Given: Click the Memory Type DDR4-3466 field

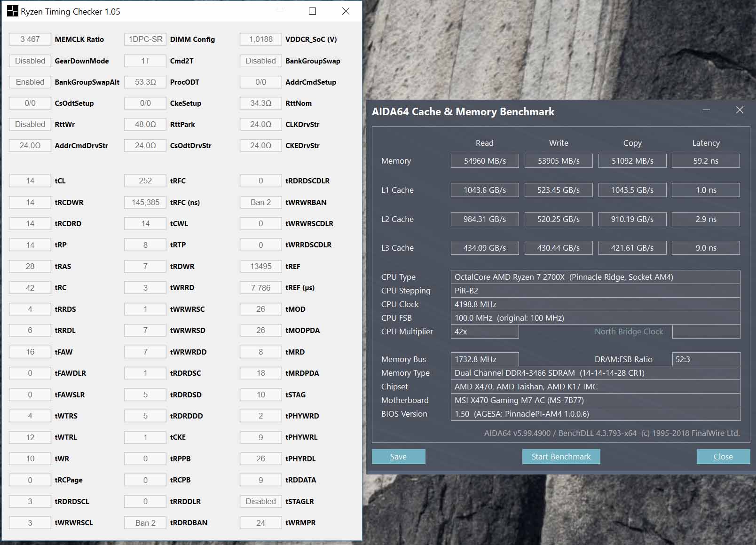Looking at the screenshot, I should tap(595, 373).
